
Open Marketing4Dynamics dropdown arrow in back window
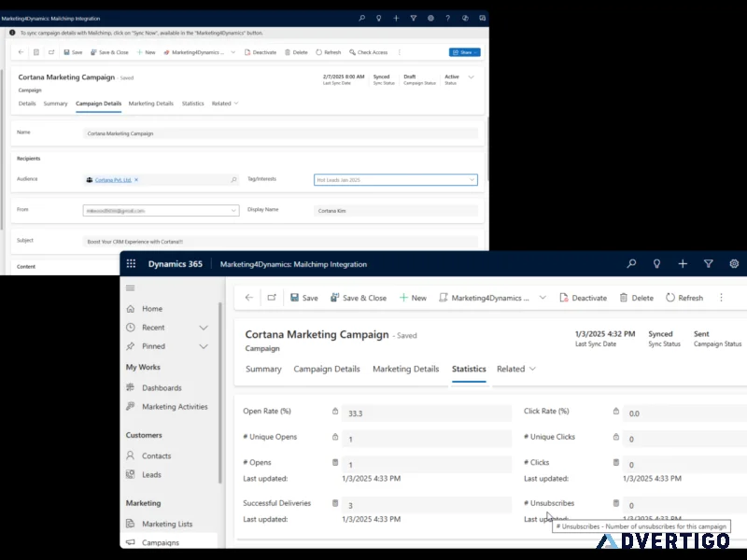[x=233, y=52]
